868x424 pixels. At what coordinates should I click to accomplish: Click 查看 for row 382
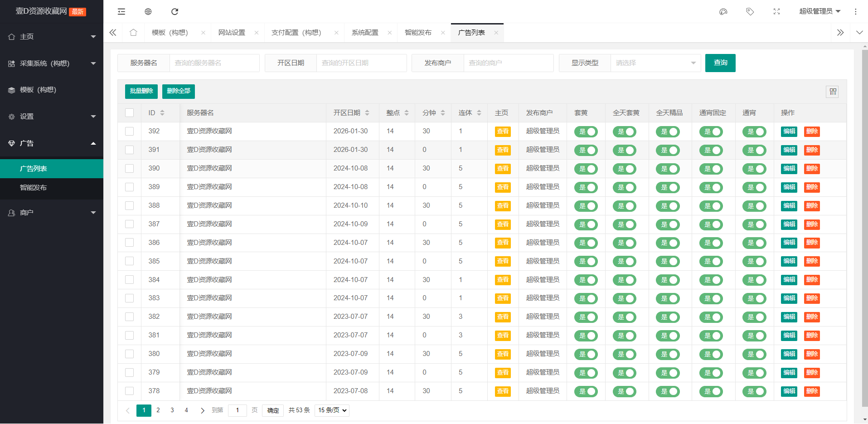503,317
